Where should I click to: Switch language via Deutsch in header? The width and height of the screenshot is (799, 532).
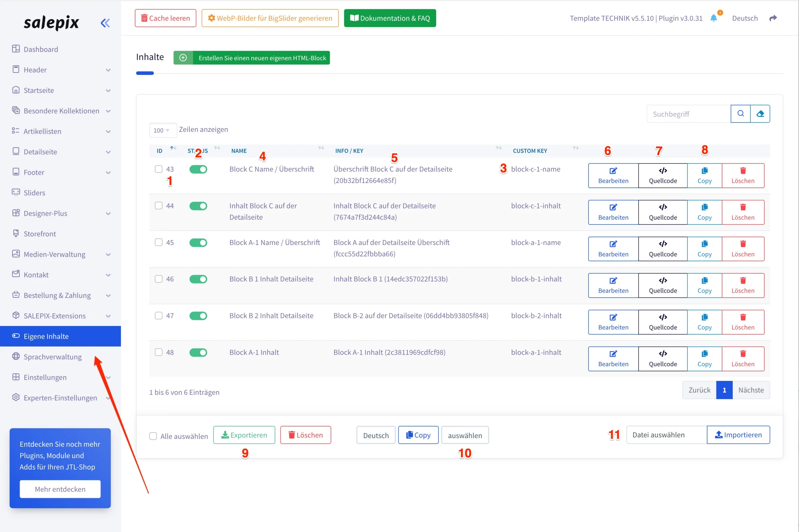pyautogui.click(x=745, y=18)
